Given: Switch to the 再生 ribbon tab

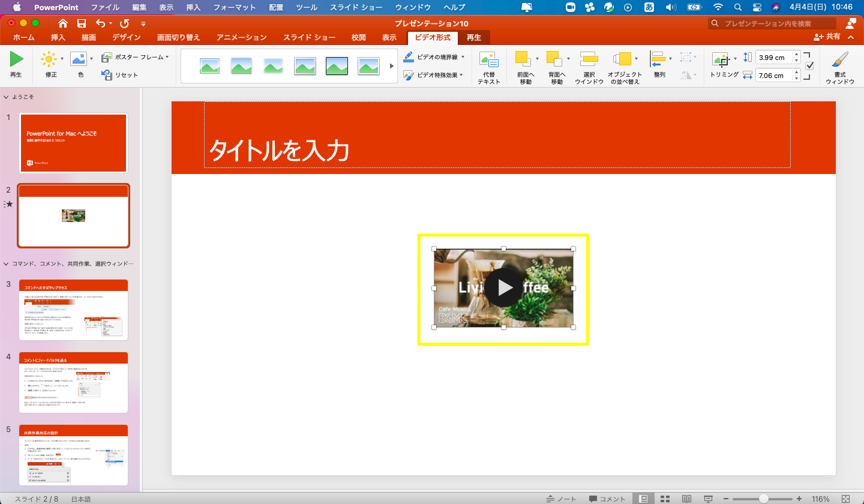Looking at the screenshot, I should [474, 37].
